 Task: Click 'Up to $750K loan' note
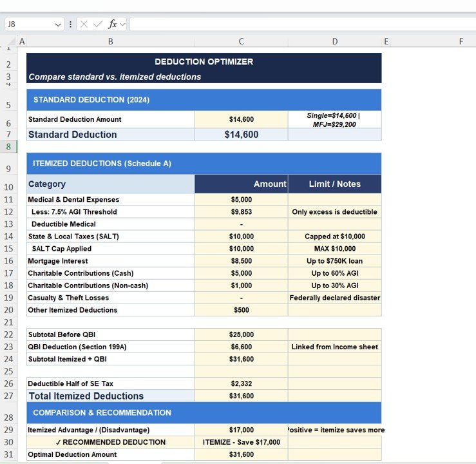click(x=334, y=261)
